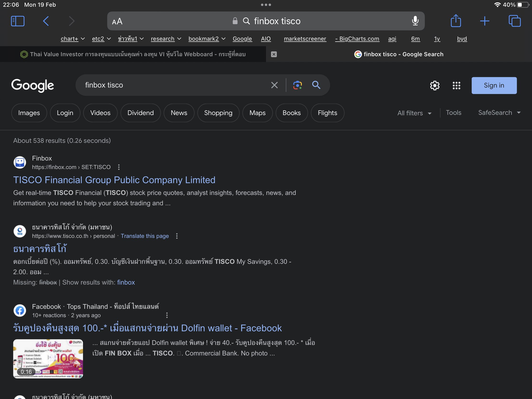Select the Flights filter chip

(x=327, y=113)
